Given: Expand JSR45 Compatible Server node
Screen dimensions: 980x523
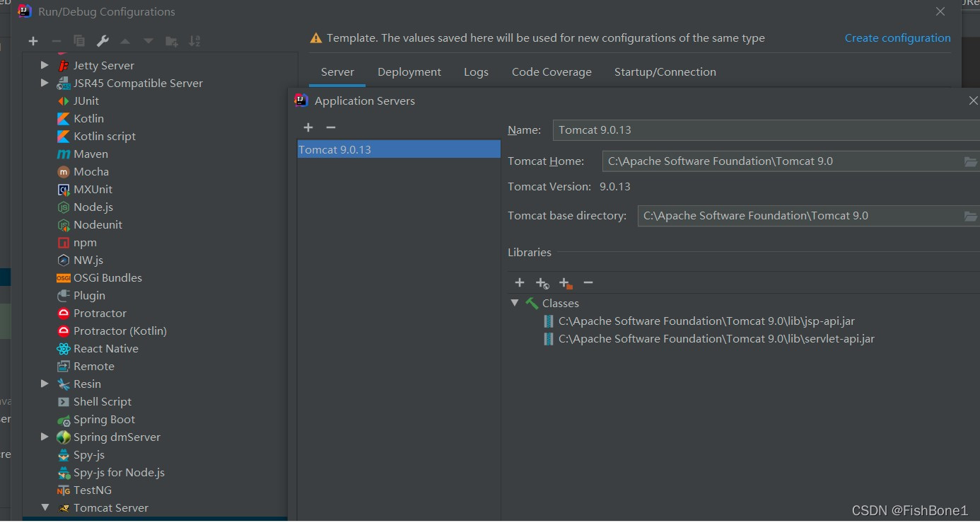Looking at the screenshot, I should coord(45,83).
